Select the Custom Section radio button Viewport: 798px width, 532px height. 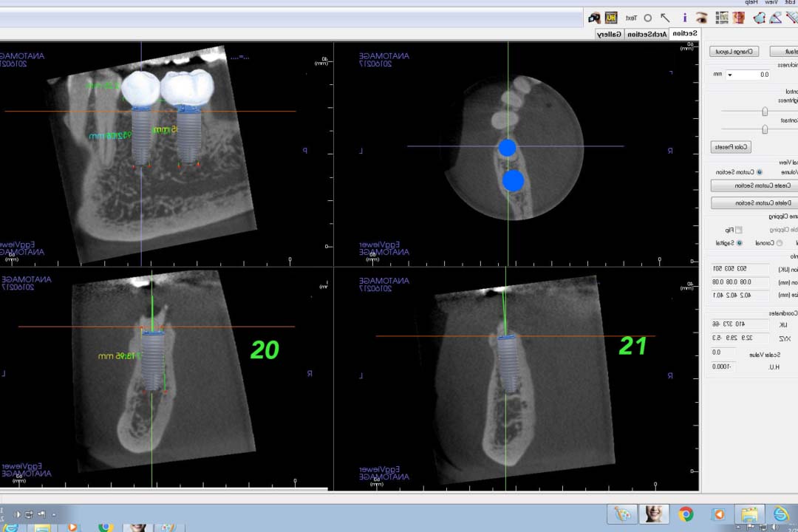click(x=760, y=173)
